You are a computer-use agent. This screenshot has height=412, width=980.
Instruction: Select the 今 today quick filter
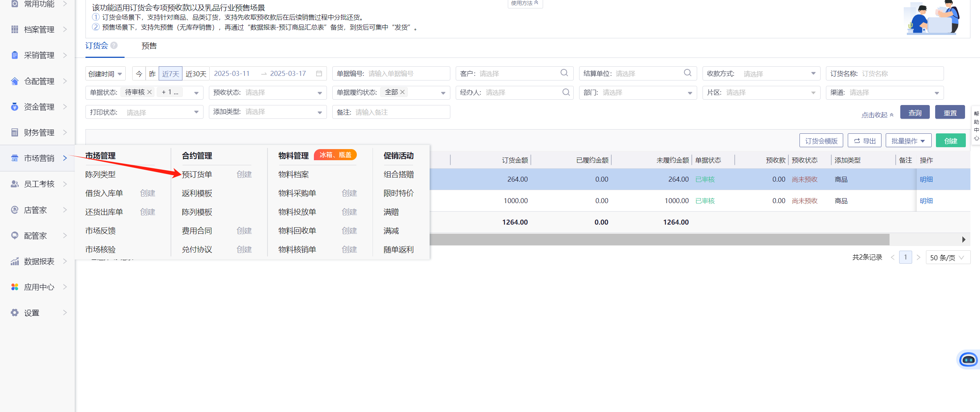(139, 74)
